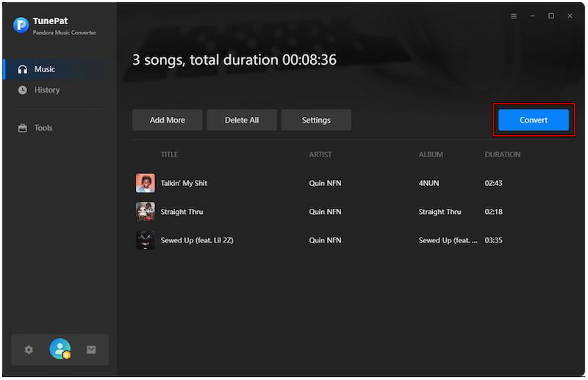This screenshot has height=380, width=588.
Task: Click Quin NFN in the Talkin' My Shit row
Action: (x=325, y=183)
